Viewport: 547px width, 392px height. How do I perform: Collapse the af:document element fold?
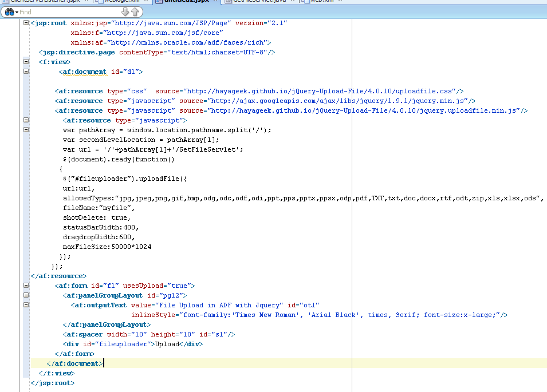(26, 72)
